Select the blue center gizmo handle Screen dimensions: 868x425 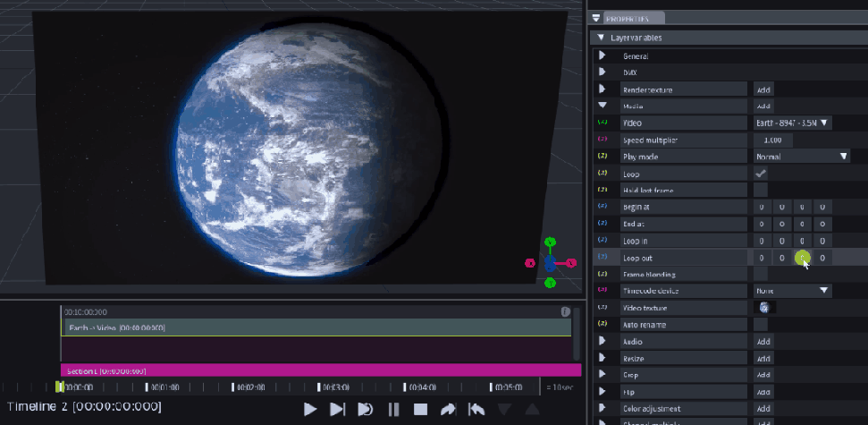coord(550,263)
